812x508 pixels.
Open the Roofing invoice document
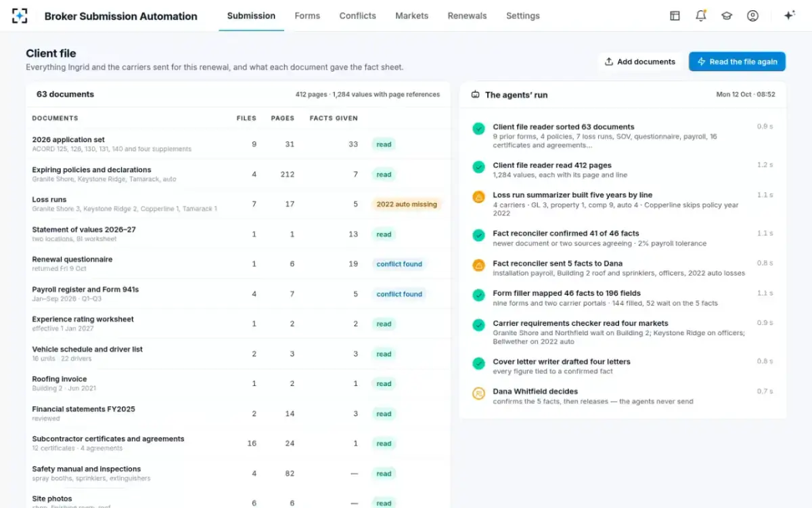(238, 383)
